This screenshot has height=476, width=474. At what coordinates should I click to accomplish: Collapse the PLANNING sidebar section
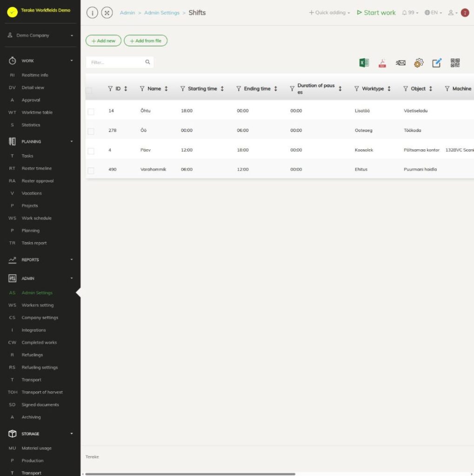[40, 141]
